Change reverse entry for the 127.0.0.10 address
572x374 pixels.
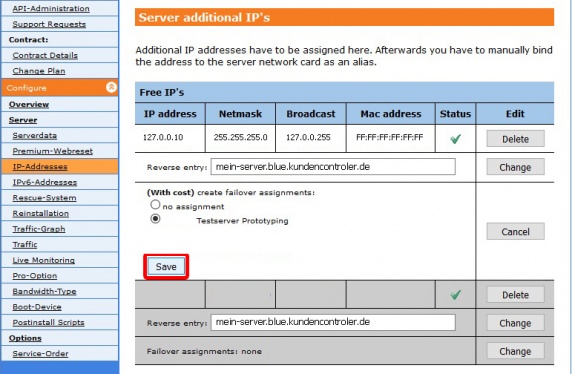click(x=515, y=167)
